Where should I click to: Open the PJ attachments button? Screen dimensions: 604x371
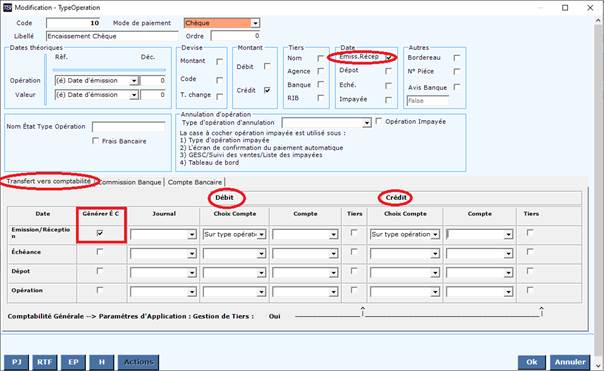[x=17, y=362]
